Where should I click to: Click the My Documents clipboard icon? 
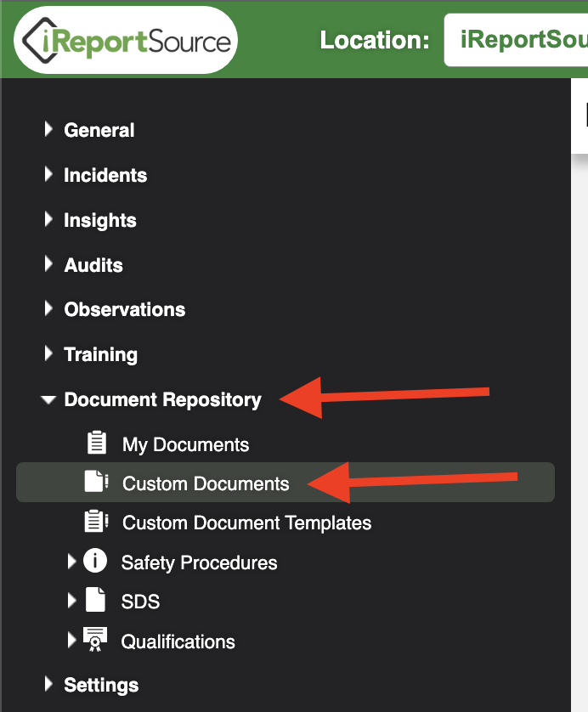97,443
